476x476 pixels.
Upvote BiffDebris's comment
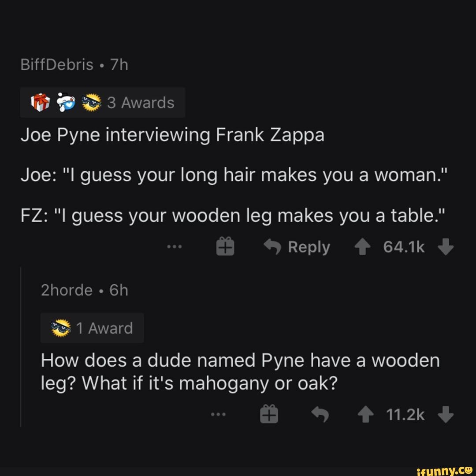[x=362, y=246]
